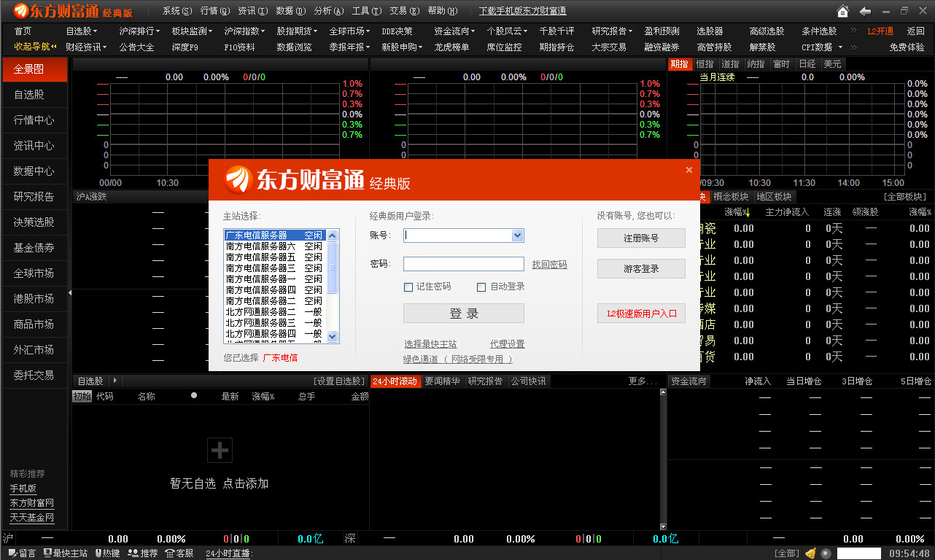
Task: Click the home icon in the title bar
Action: pos(842,11)
